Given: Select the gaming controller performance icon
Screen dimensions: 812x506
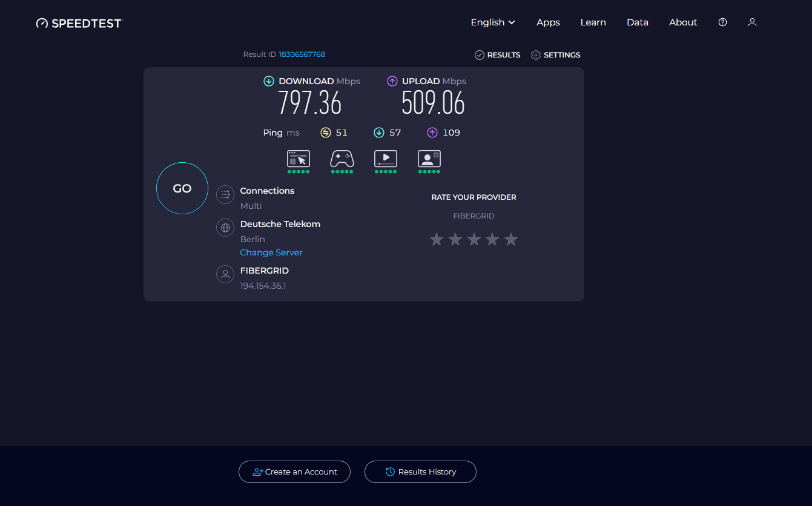Looking at the screenshot, I should (x=342, y=159).
